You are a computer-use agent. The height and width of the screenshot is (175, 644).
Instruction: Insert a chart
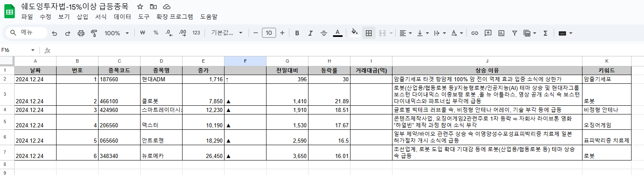pos(501,33)
